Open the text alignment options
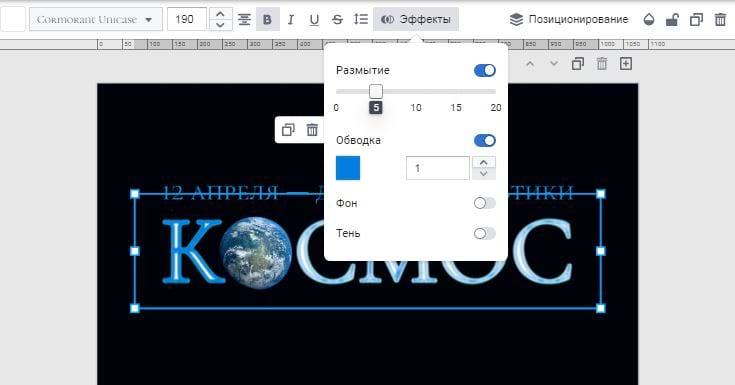This screenshot has height=385, width=735. point(244,19)
